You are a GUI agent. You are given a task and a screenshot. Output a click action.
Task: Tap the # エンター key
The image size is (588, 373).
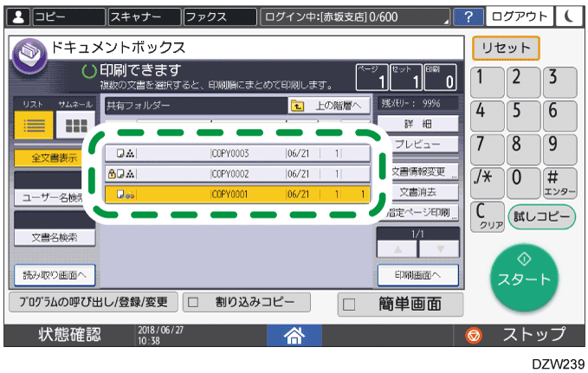(560, 183)
